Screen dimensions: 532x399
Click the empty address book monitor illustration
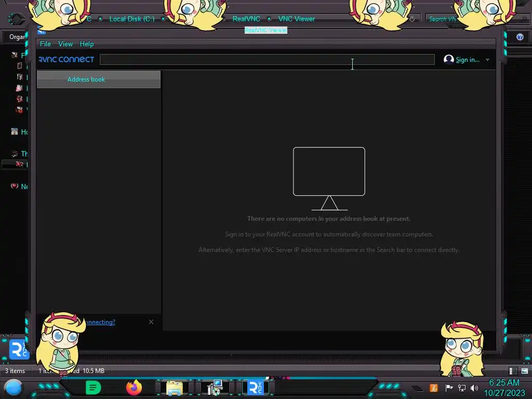coord(329,179)
